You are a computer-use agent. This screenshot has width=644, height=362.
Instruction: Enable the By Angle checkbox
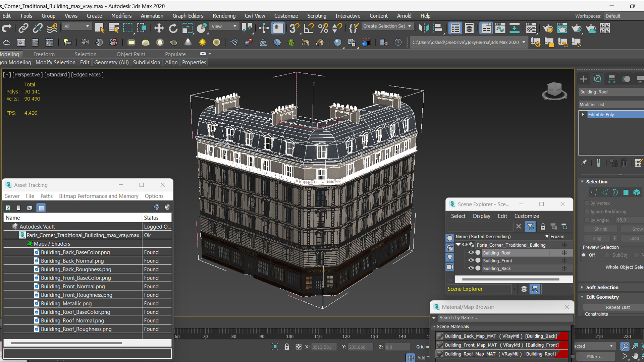[x=587, y=220]
